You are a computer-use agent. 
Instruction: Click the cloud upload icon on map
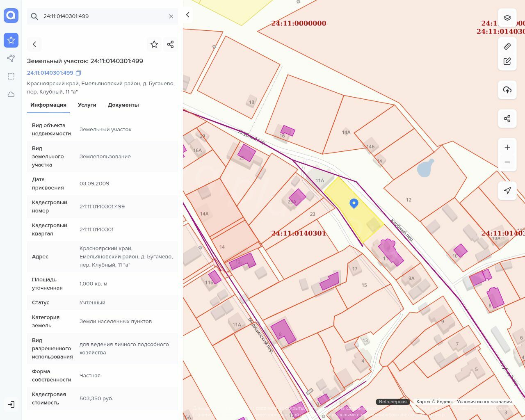[x=507, y=90]
